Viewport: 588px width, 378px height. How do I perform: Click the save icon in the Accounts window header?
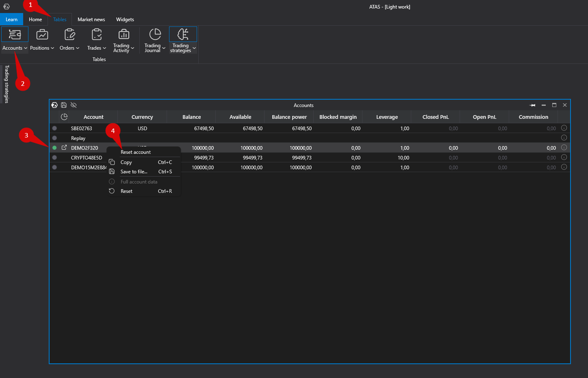pos(64,105)
